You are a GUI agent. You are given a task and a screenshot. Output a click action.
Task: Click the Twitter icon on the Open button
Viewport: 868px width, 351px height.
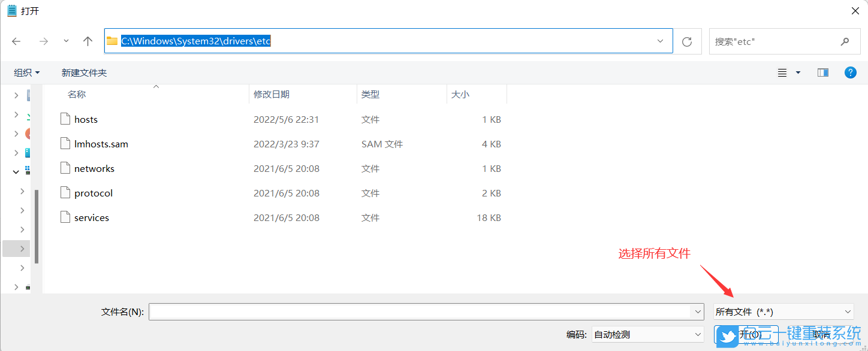(727, 336)
